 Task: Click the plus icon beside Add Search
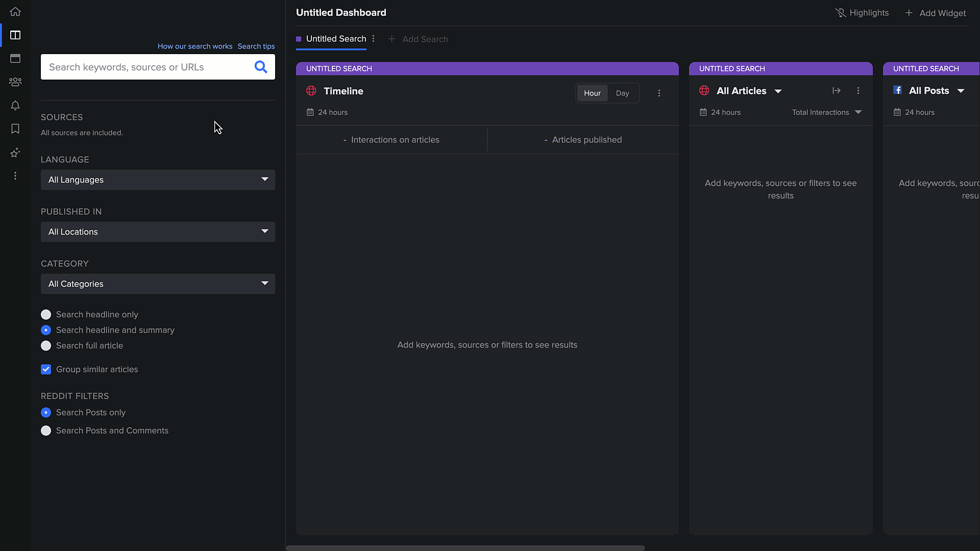click(392, 39)
